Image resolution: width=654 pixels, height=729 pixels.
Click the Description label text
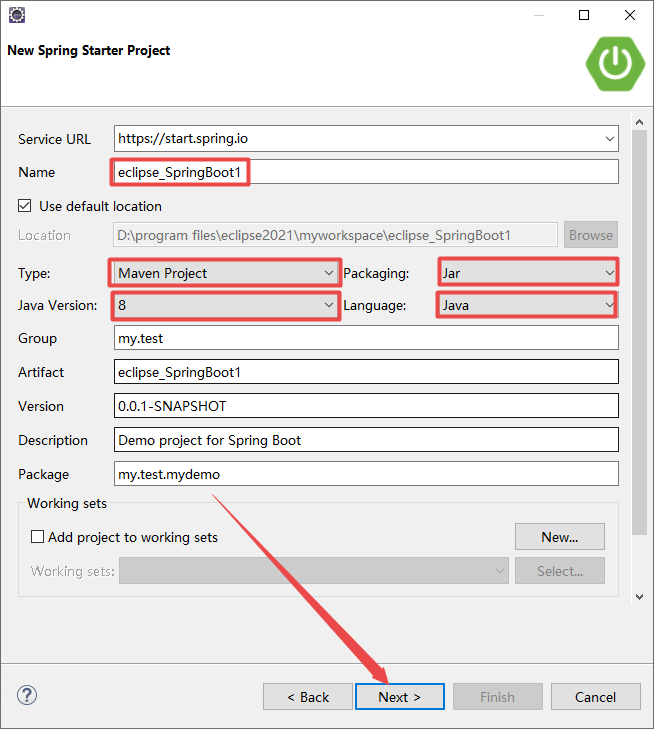(x=53, y=440)
